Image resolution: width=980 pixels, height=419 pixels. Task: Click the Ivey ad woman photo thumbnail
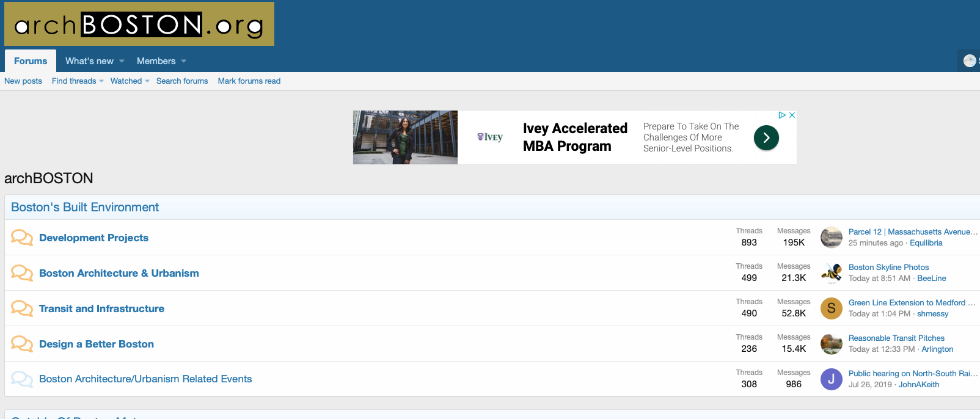(x=405, y=137)
